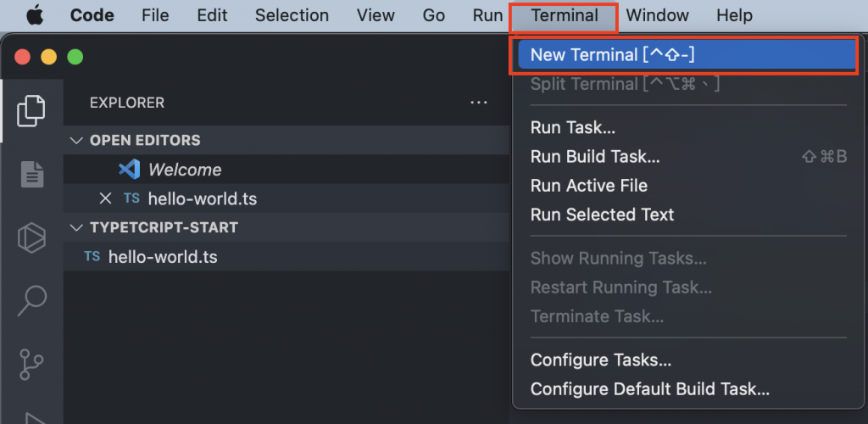Open the Selection menu
This screenshot has width=868, height=424.
point(292,15)
